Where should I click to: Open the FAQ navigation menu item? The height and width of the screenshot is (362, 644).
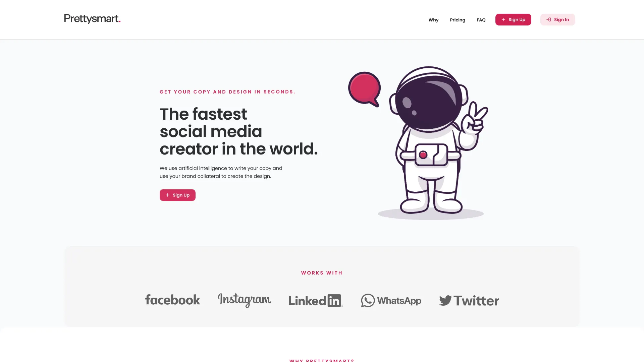(481, 19)
